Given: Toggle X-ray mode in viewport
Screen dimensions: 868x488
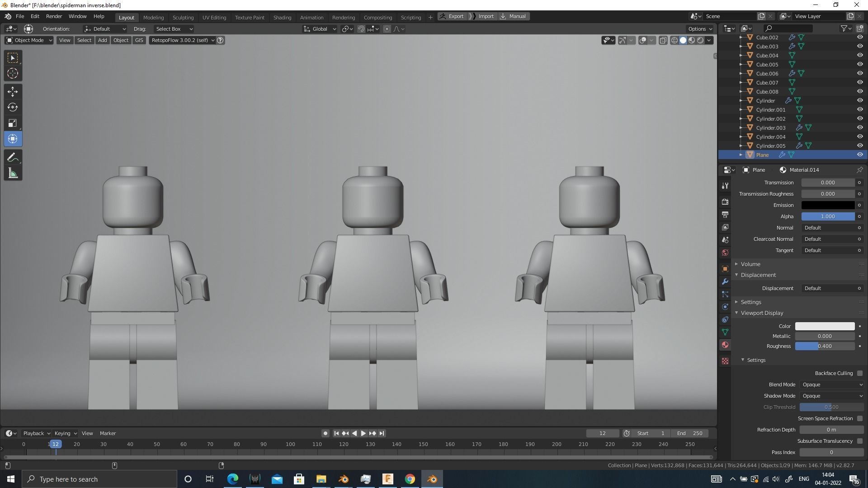Looking at the screenshot, I should (663, 40).
